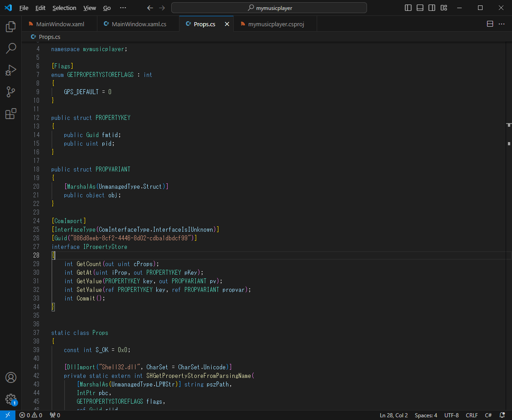
Task: Open the Customize Layout icon
Action: 444,8
